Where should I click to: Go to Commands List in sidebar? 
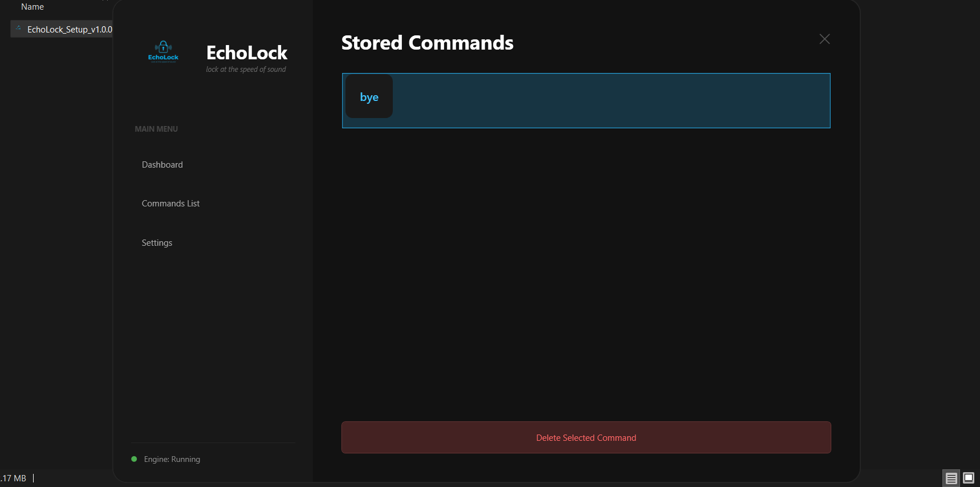(170, 204)
